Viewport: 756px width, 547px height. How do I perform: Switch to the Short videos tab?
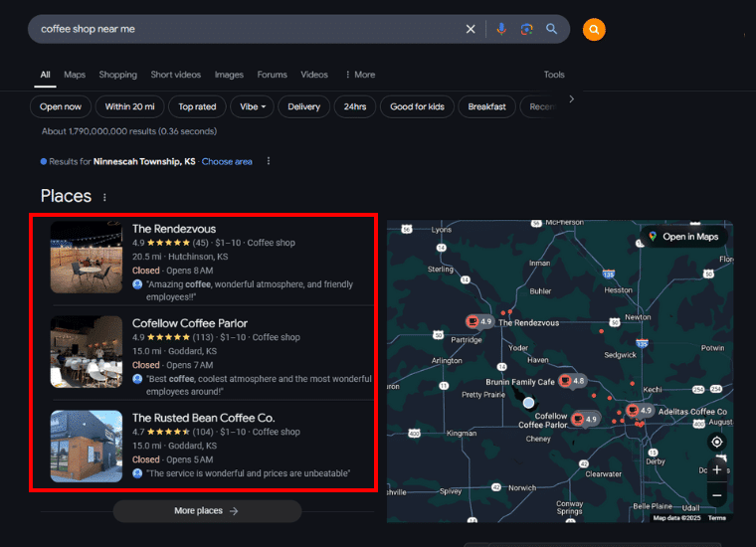175,75
